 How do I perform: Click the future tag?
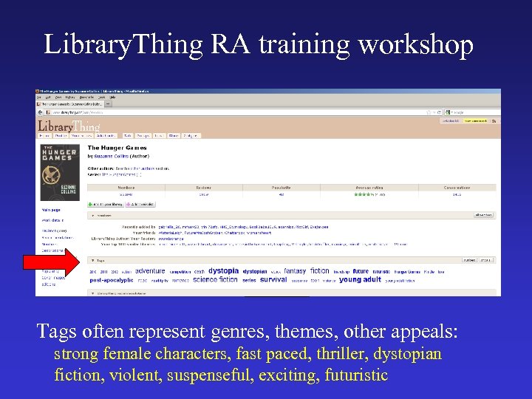361,271
